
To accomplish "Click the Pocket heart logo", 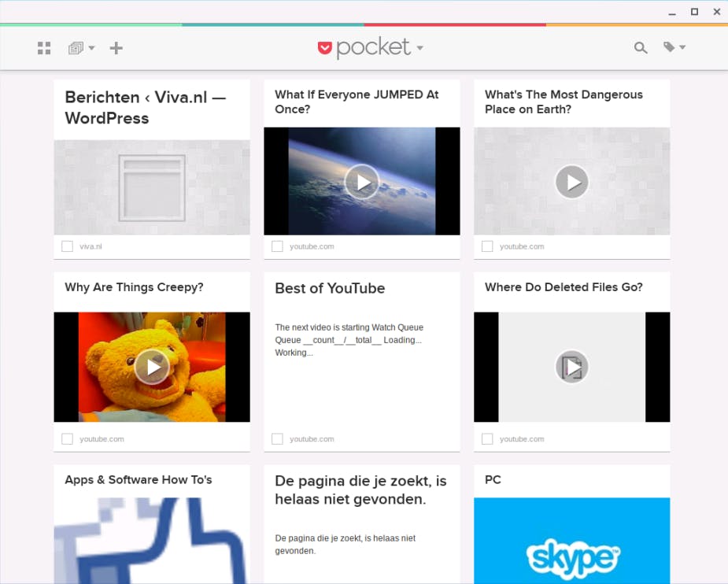I will point(324,48).
